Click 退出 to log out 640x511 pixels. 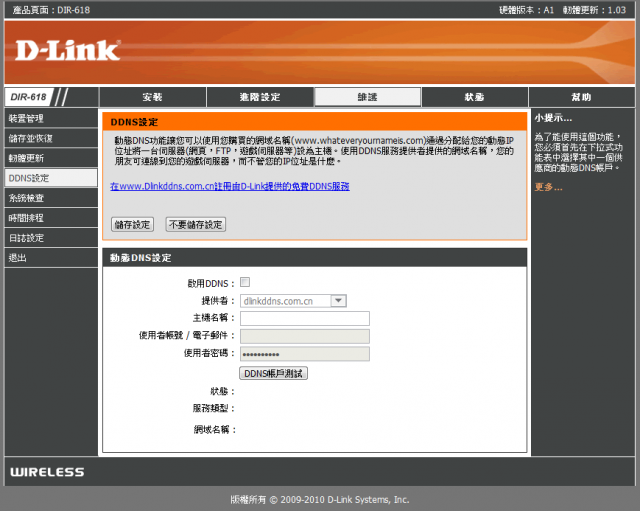[x=51, y=258]
